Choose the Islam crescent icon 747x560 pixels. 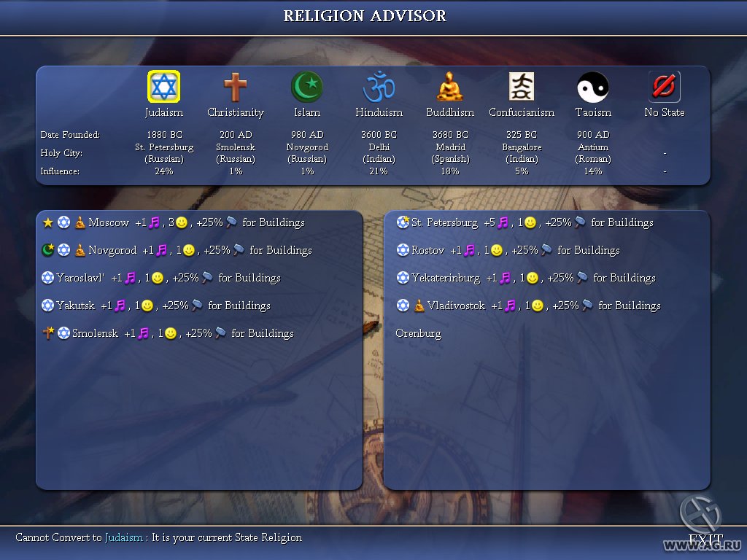coord(306,87)
